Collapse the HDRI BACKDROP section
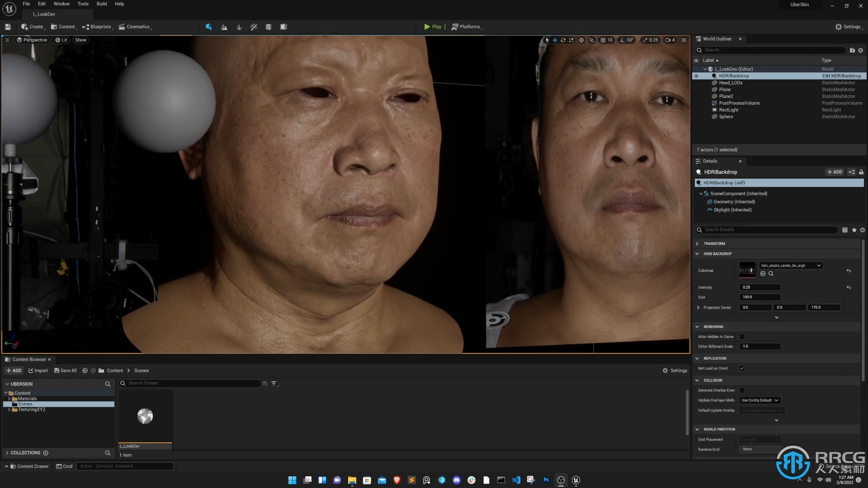Image resolution: width=868 pixels, height=488 pixels. [x=697, y=254]
